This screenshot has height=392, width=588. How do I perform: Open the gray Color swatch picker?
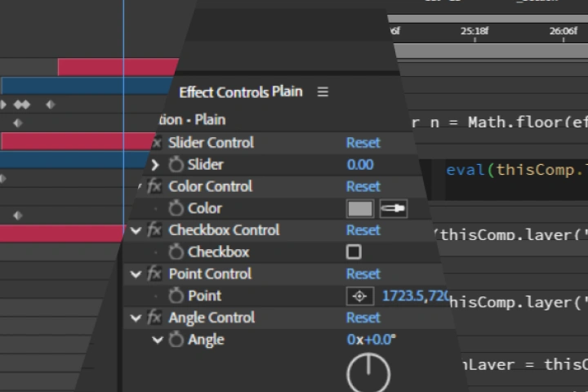pyautogui.click(x=360, y=208)
